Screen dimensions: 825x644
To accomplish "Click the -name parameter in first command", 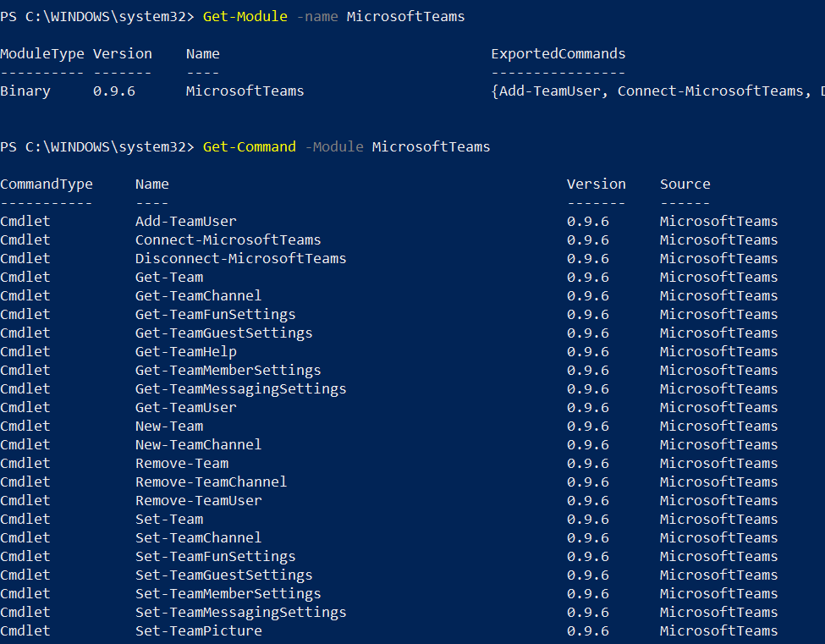I will pos(317,16).
